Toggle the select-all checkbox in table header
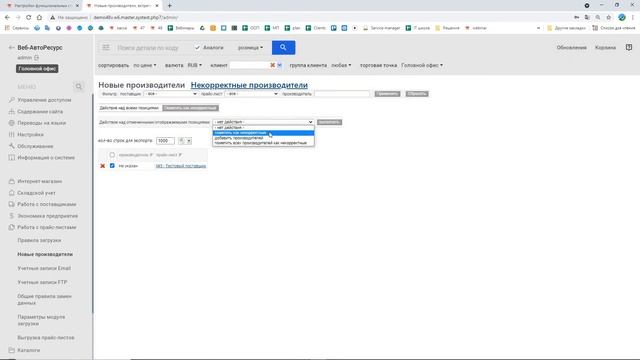Image resolution: width=640 pixels, height=360 pixels. pos(112,155)
